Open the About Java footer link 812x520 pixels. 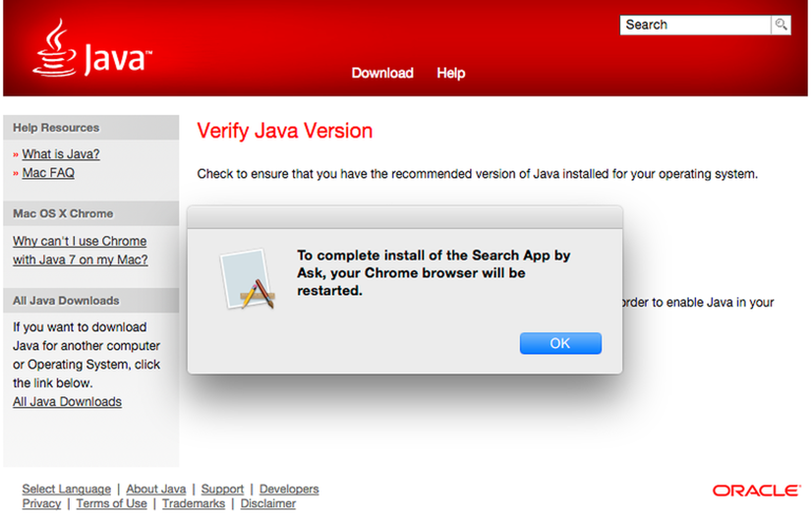point(156,489)
